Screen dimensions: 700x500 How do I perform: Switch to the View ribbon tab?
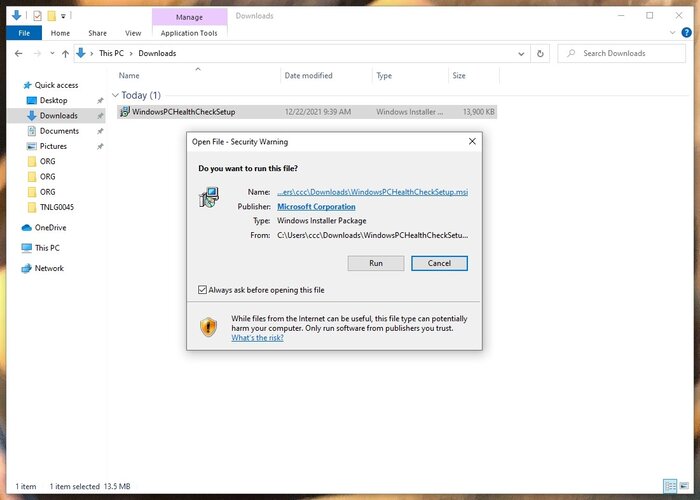[133, 33]
